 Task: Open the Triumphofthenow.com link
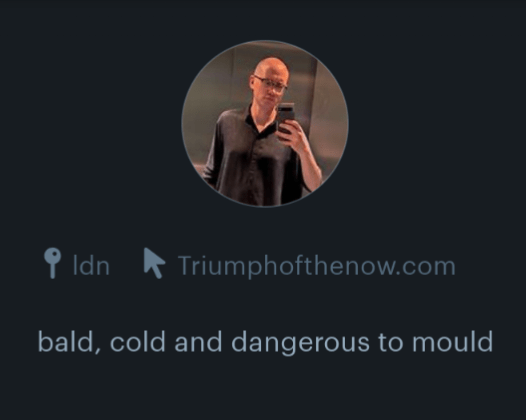click(316, 266)
